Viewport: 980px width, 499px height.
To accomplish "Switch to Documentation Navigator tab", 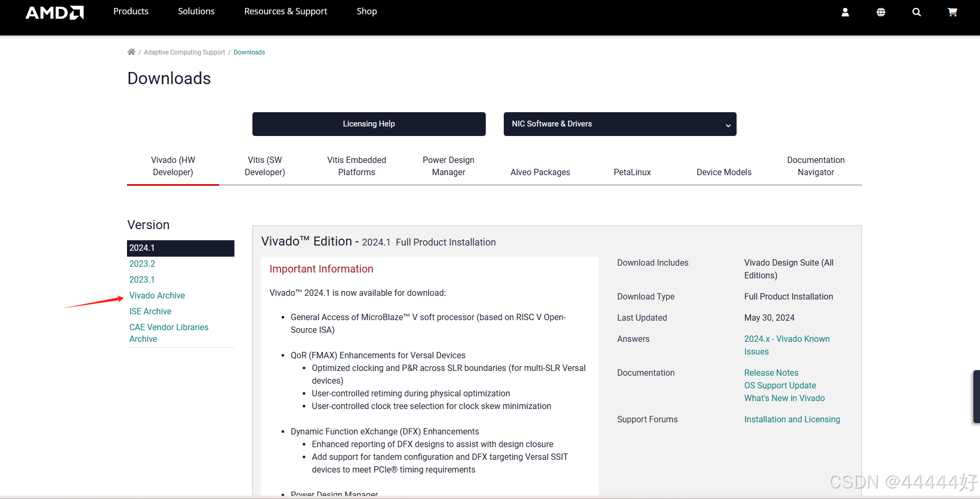I will click(x=816, y=166).
